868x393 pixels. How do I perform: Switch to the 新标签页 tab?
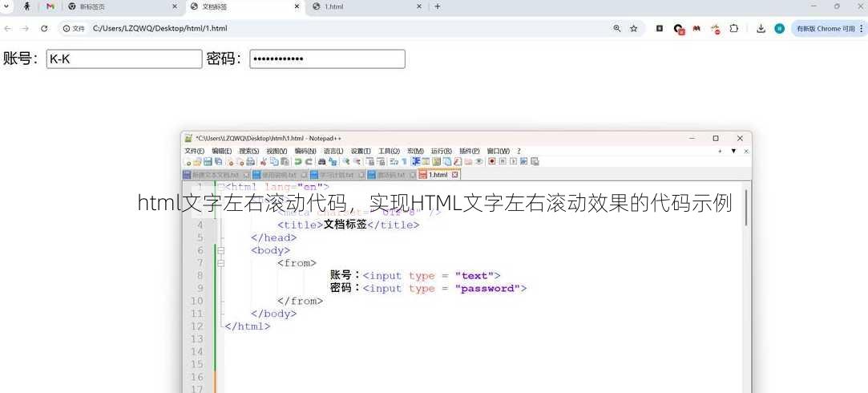coord(123,6)
